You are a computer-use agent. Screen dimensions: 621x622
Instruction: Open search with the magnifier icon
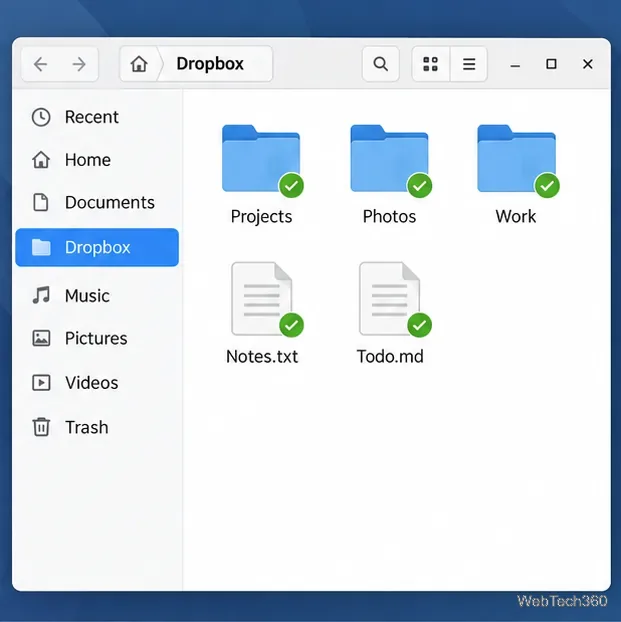(x=381, y=64)
